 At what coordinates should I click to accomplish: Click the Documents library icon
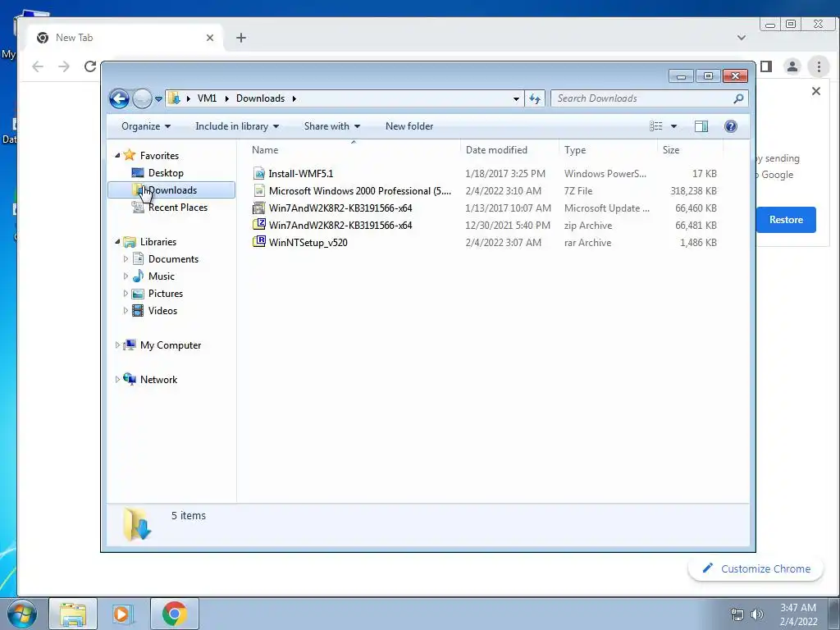(138, 259)
